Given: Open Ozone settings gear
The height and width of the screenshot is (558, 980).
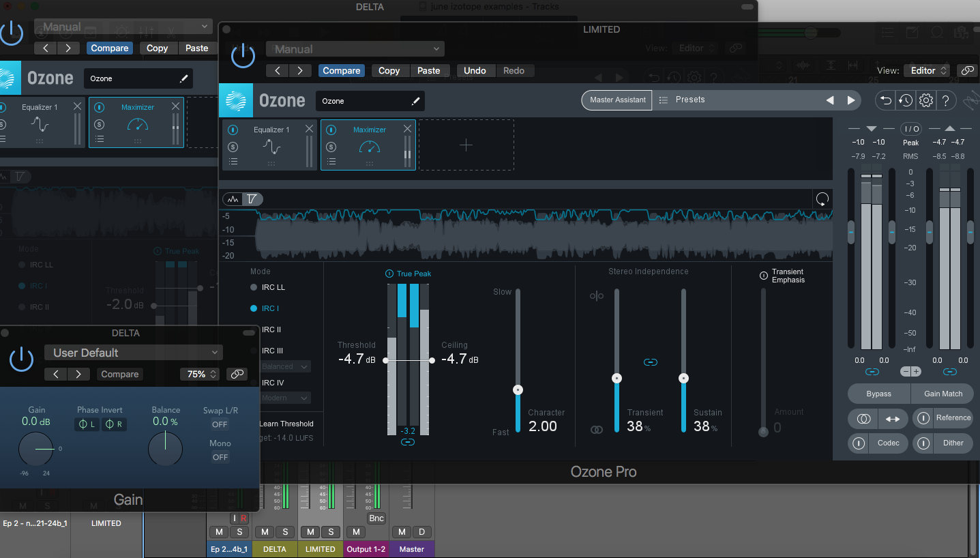Looking at the screenshot, I should coord(925,100).
